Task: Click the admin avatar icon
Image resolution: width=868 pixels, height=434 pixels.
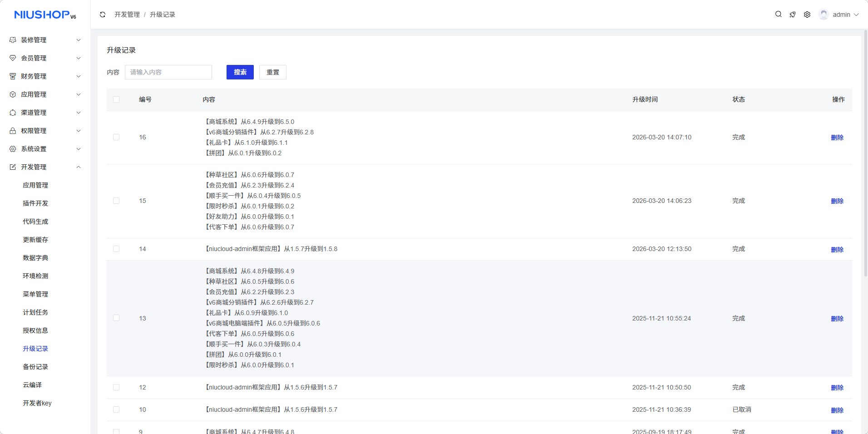Action: [824, 15]
